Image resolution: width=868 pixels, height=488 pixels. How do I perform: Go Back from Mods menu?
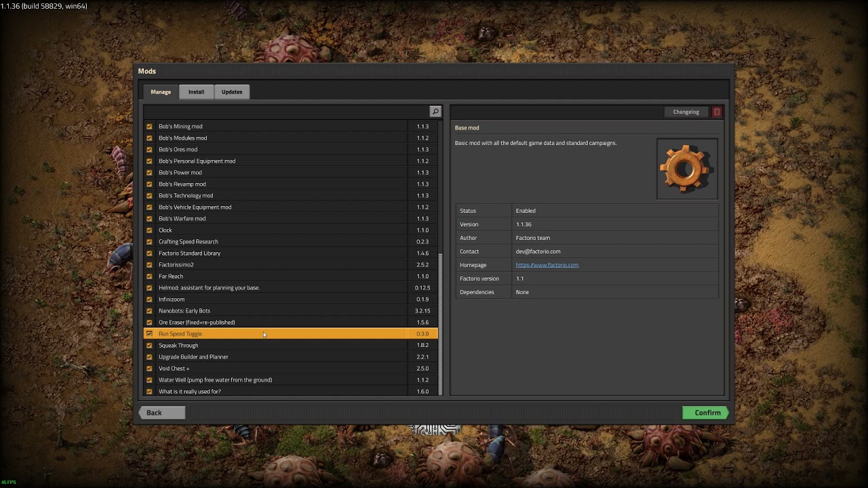point(161,413)
